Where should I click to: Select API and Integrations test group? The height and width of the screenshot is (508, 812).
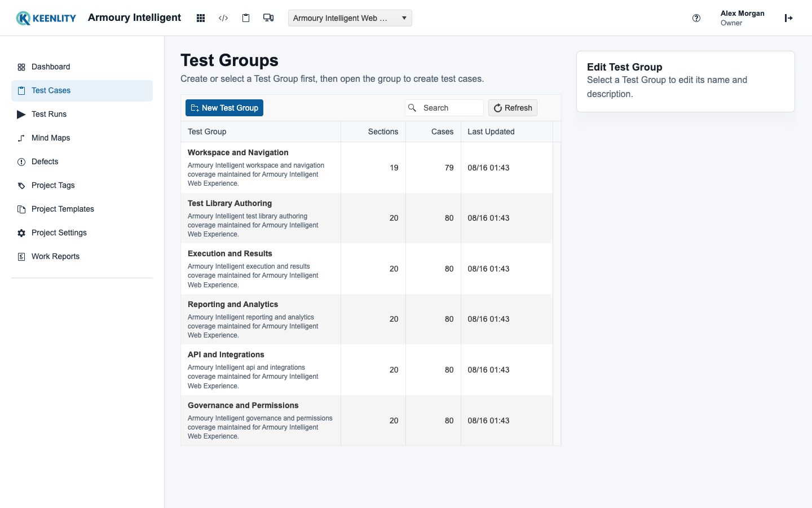click(367, 370)
